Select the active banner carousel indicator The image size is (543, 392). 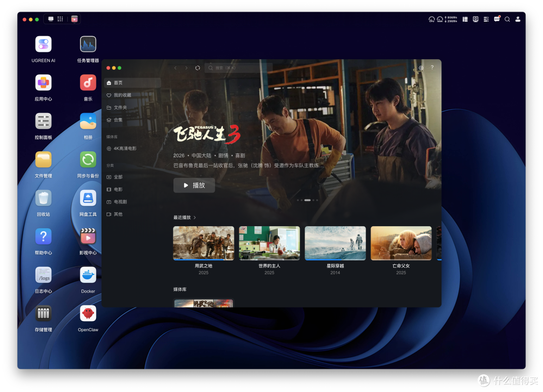[308, 200]
